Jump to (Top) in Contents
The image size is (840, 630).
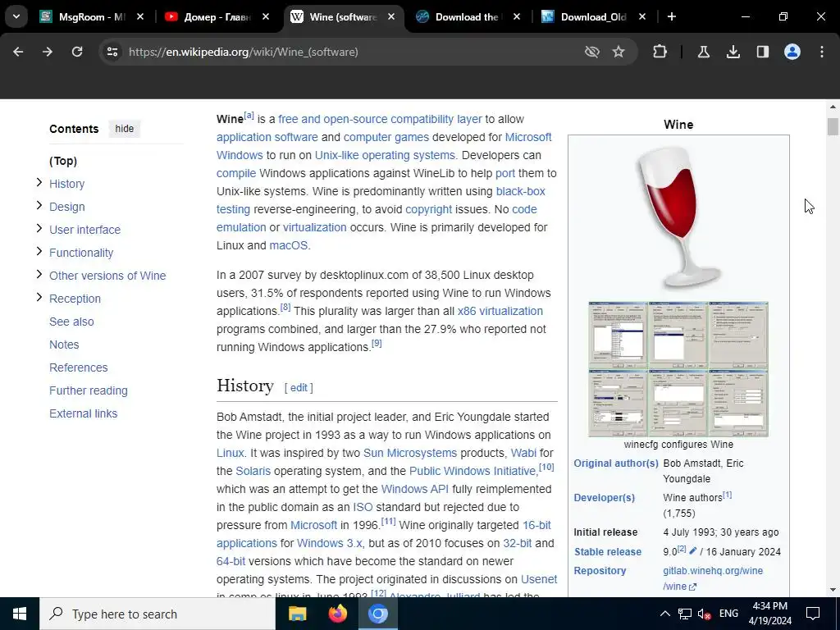pos(63,161)
